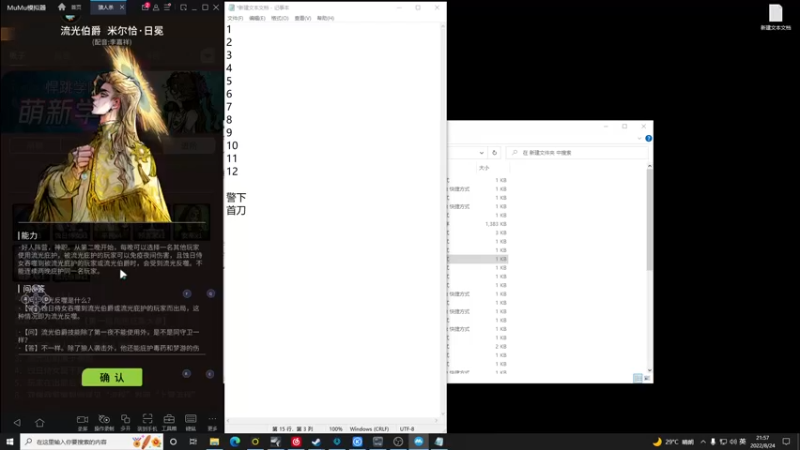Viewport: 800px width, 450px height.
Task: Select the Explorer row sized 1,383 KB
Action: [478, 224]
